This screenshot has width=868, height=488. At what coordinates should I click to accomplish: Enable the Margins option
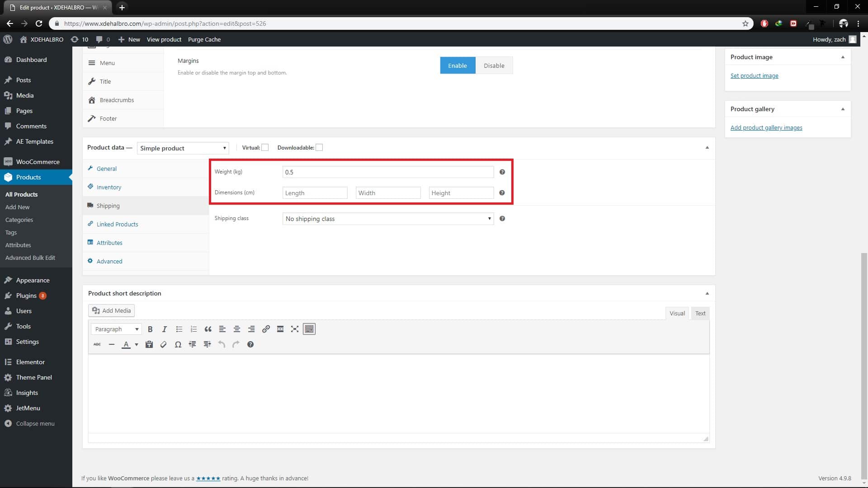point(458,66)
